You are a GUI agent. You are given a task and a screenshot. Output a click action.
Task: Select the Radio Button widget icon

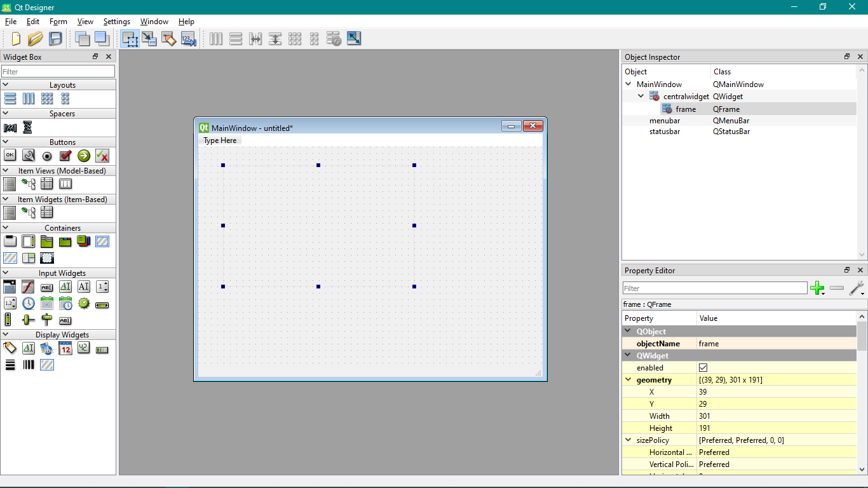click(x=47, y=156)
